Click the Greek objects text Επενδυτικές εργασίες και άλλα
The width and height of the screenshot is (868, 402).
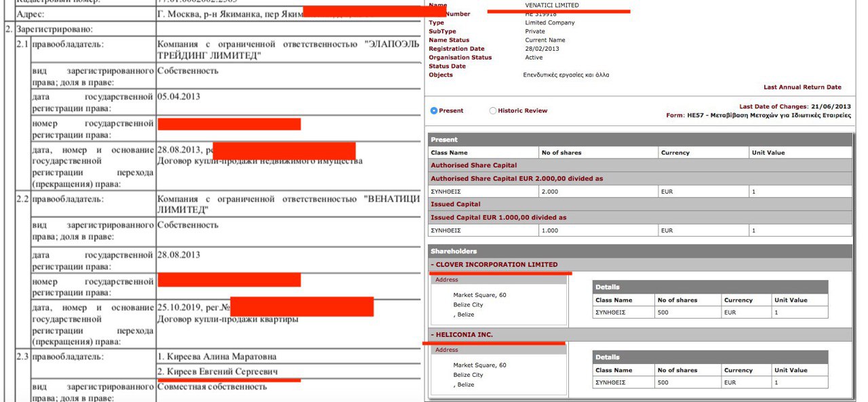[566, 75]
